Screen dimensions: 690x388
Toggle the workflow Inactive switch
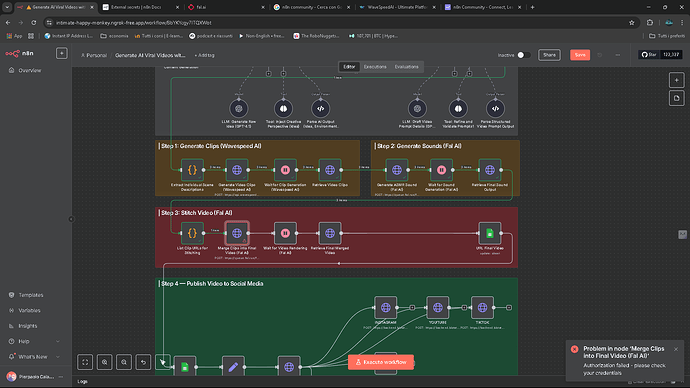524,55
